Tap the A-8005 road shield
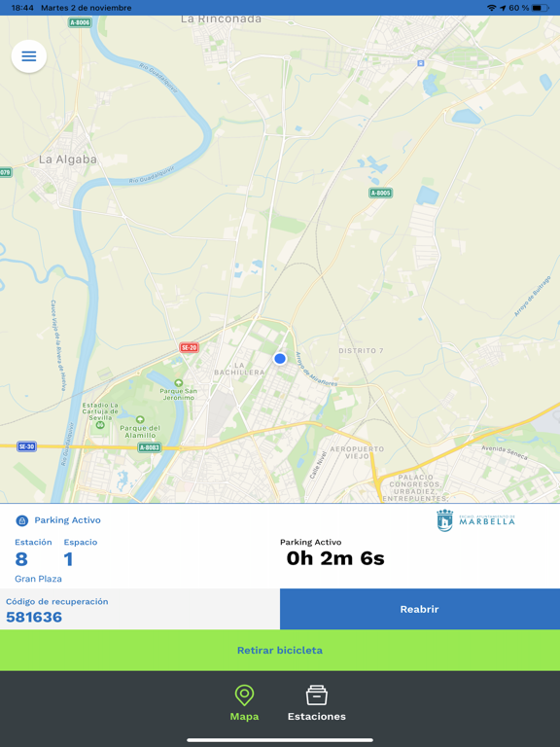 pos(380,193)
